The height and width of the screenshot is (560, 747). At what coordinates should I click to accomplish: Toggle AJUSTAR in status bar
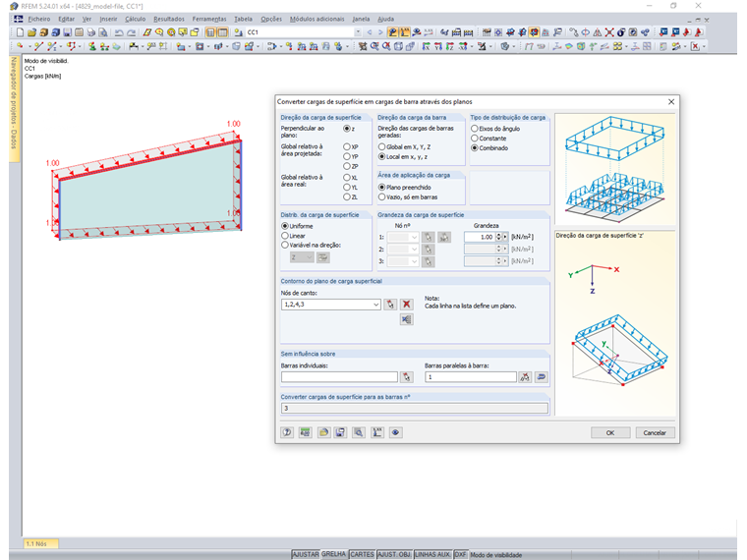point(306,555)
